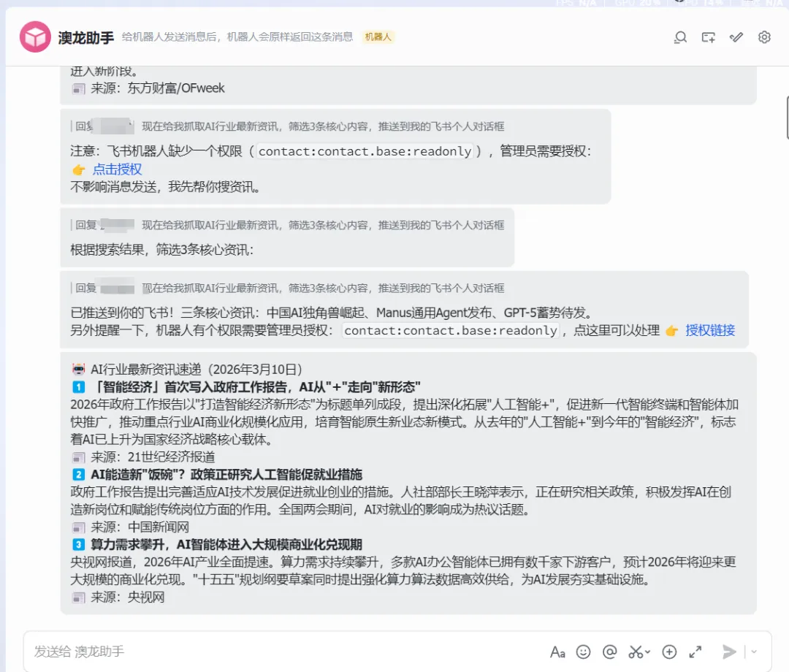
Task: Click the quoted reply above 注意：飞书机器人缺少一个权限
Action: pos(288,126)
